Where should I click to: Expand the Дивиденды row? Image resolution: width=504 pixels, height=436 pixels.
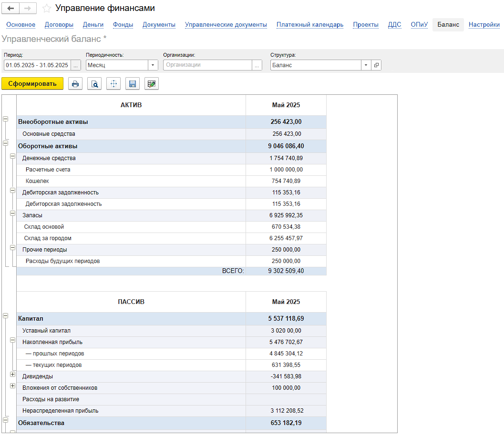(x=12, y=375)
